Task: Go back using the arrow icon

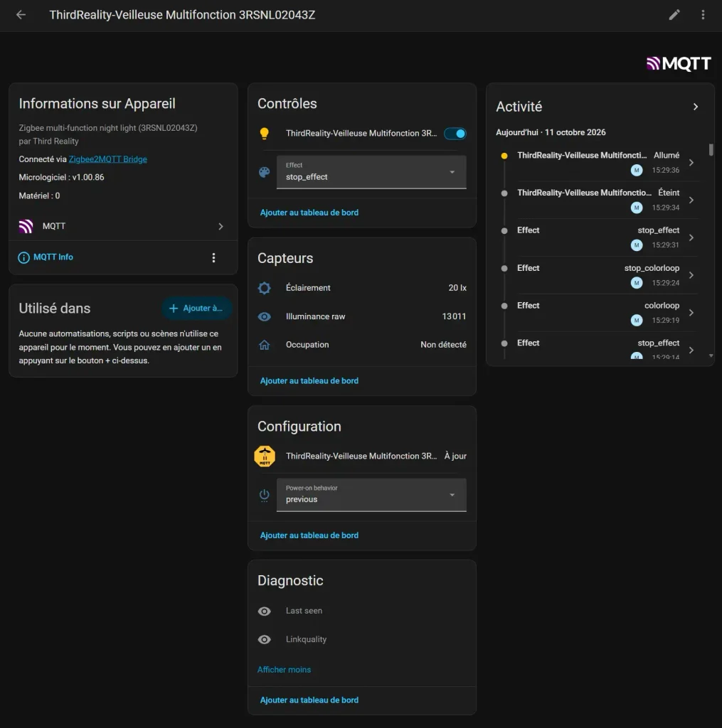Action: [x=21, y=15]
